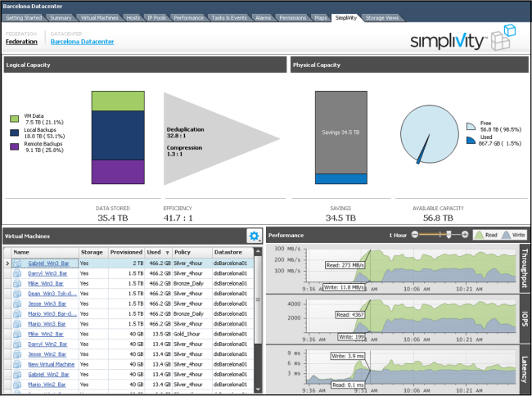Switch to the Summary tab
This screenshot has height=396, width=532.
coord(61,18)
